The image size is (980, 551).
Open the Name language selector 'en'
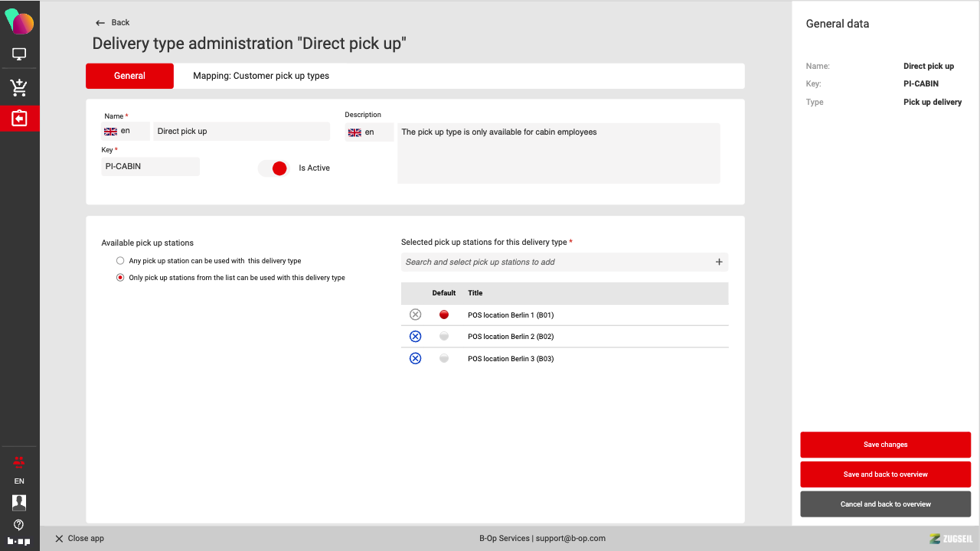125,131
